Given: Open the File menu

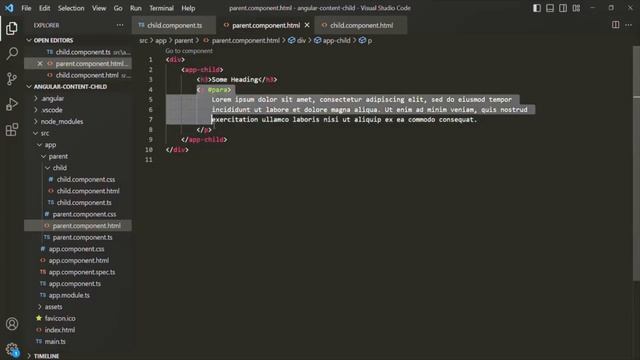Looking at the screenshot, I should pyautogui.click(x=26, y=8).
